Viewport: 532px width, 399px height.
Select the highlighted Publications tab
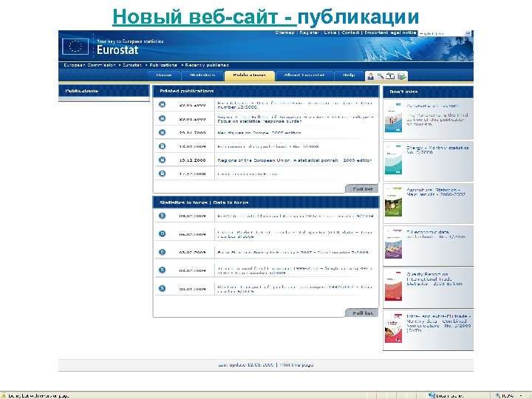pos(250,75)
